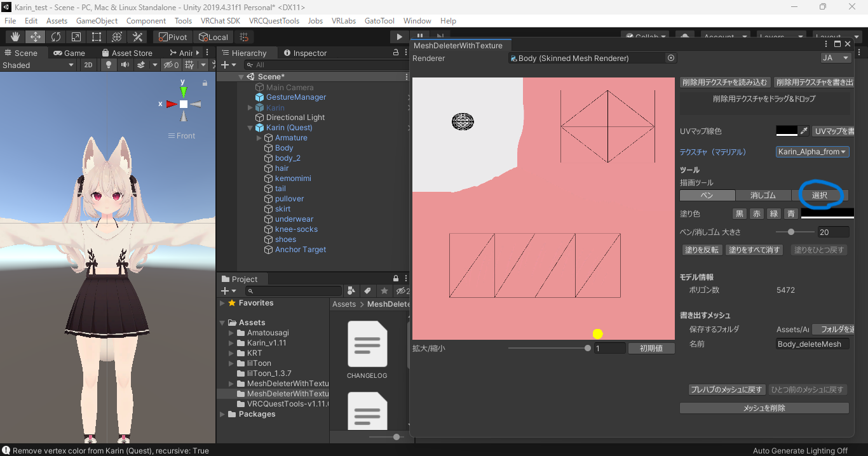Open the VRChat SDK menu
The height and width of the screenshot is (456, 868).
[x=220, y=21]
